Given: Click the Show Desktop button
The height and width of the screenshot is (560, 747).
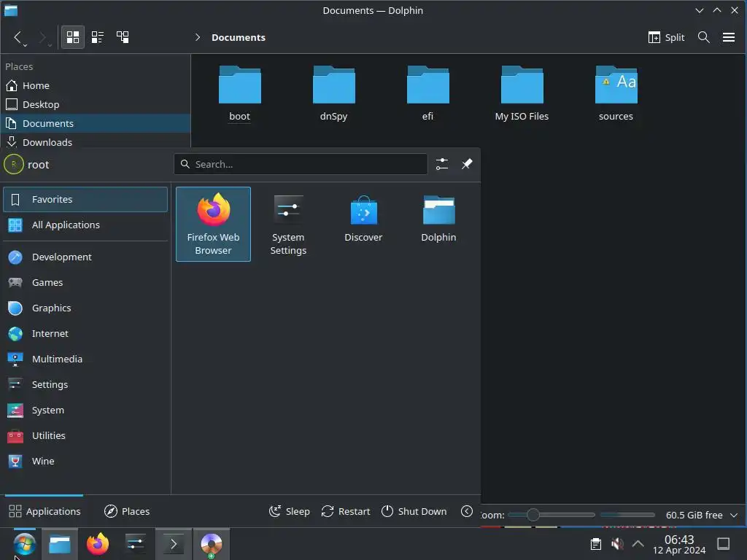Looking at the screenshot, I should tap(723, 544).
